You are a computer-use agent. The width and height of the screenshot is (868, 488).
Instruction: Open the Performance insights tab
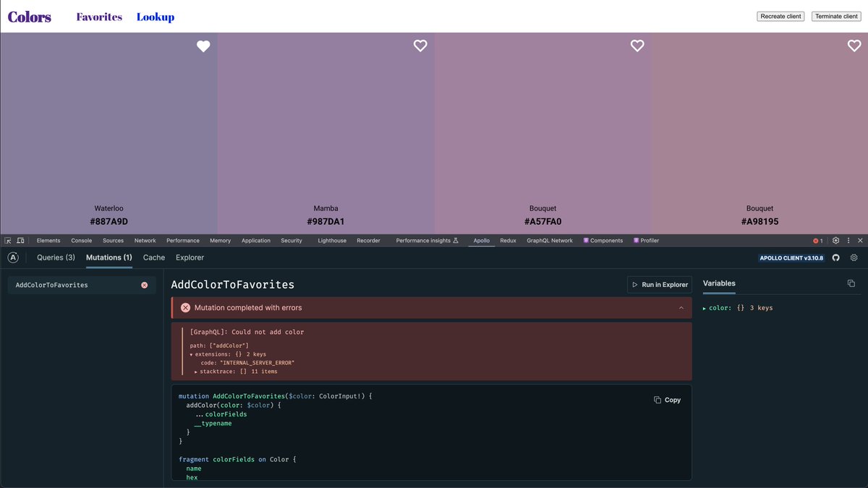coord(427,241)
